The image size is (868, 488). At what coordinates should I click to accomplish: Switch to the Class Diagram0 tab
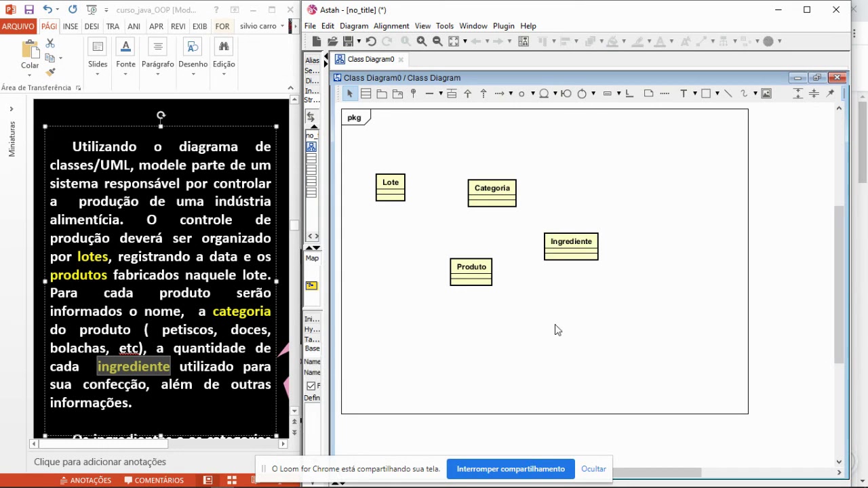click(371, 60)
